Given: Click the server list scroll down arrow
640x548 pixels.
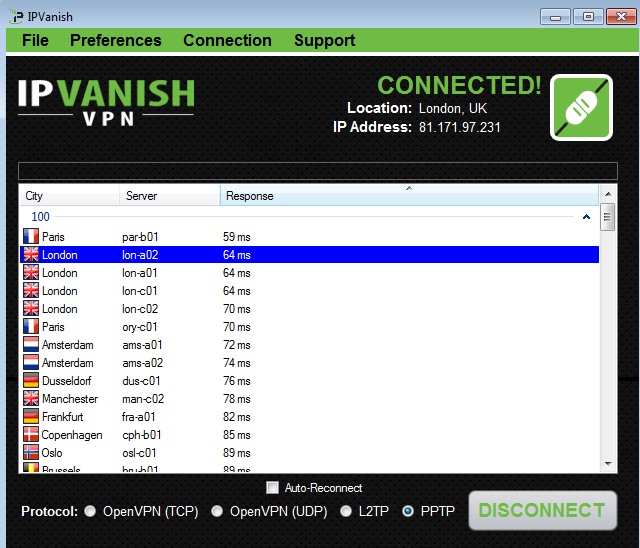Looking at the screenshot, I should 608,464.
